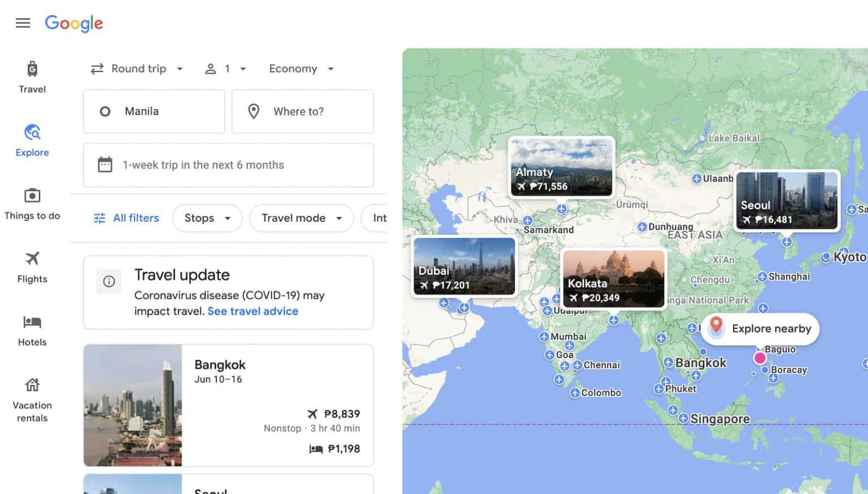Follow the See travel advice link
The image size is (868, 494).
(x=253, y=311)
